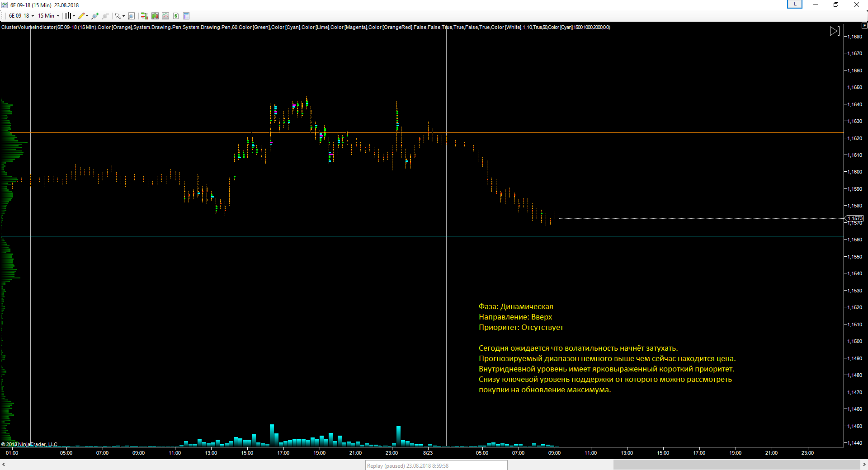
Task: Open the Indicators line chart icon
Action: click(x=165, y=16)
